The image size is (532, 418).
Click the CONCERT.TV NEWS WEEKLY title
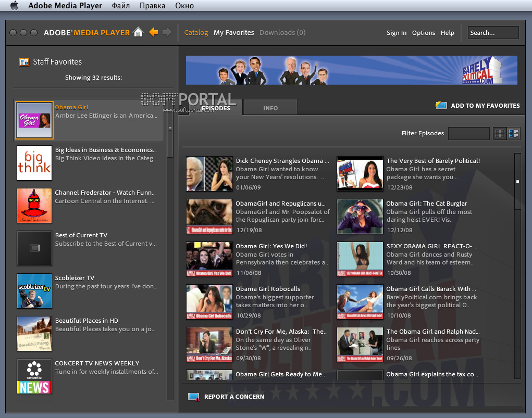(97, 363)
